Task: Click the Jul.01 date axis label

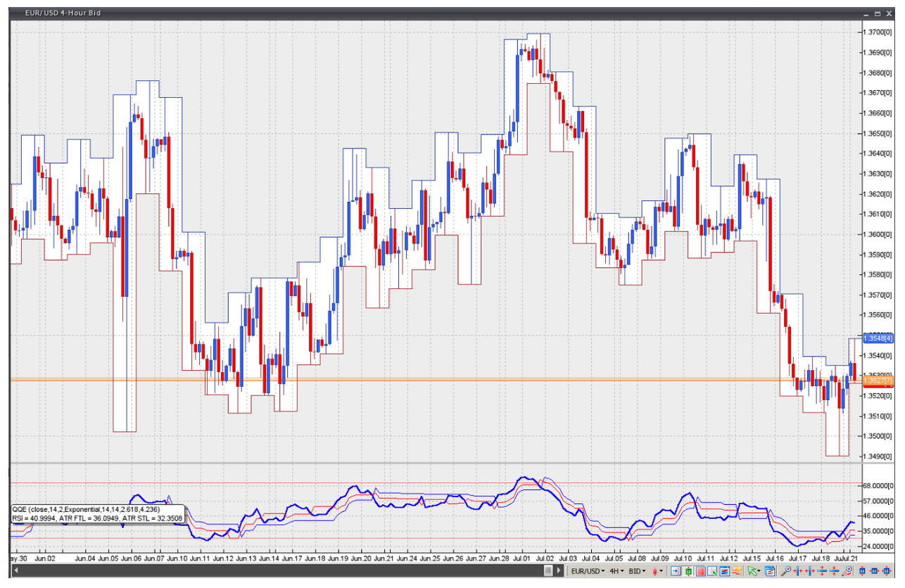Action: coord(523,558)
